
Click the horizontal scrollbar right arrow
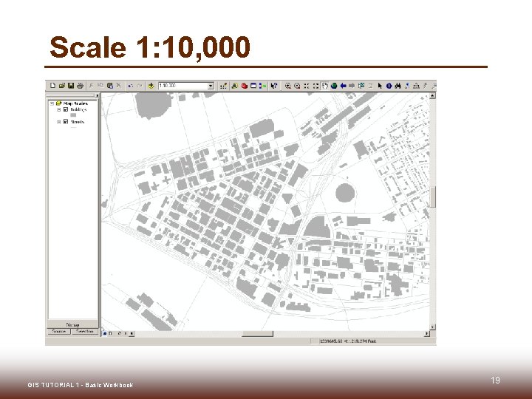pyautogui.click(x=427, y=334)
